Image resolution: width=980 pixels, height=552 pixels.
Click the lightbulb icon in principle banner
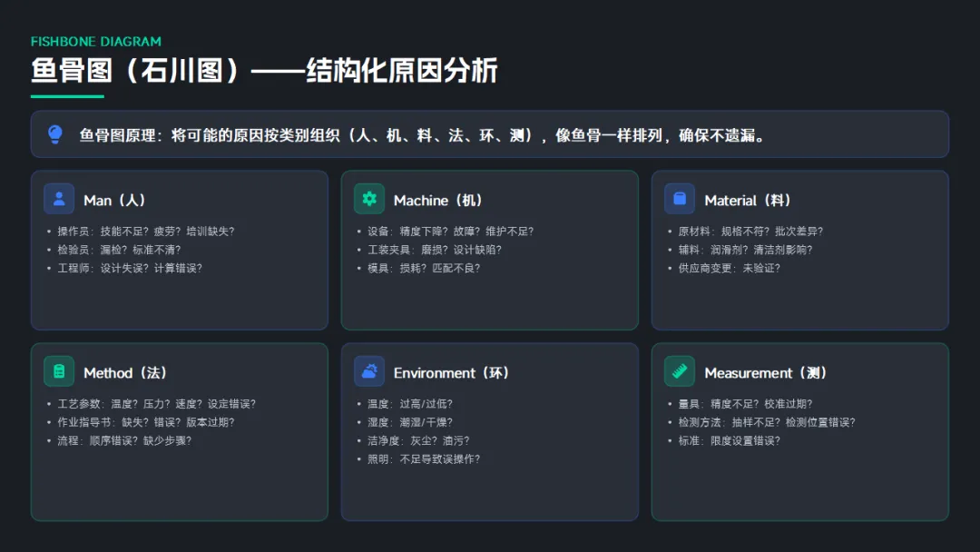(55, 135)
